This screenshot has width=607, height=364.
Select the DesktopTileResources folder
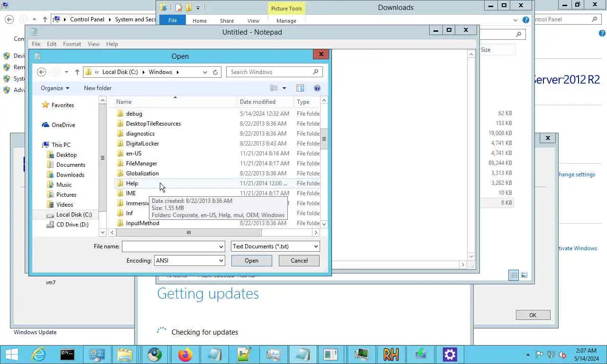153,124
